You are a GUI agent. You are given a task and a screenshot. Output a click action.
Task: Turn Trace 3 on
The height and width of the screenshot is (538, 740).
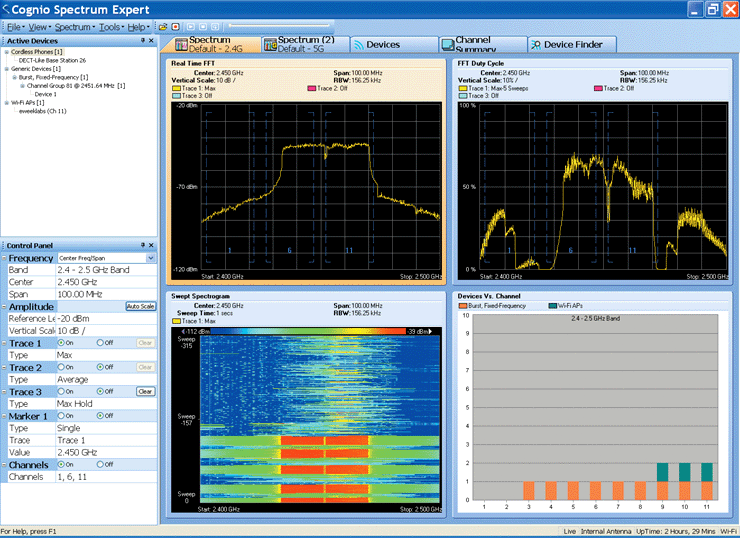61,391
